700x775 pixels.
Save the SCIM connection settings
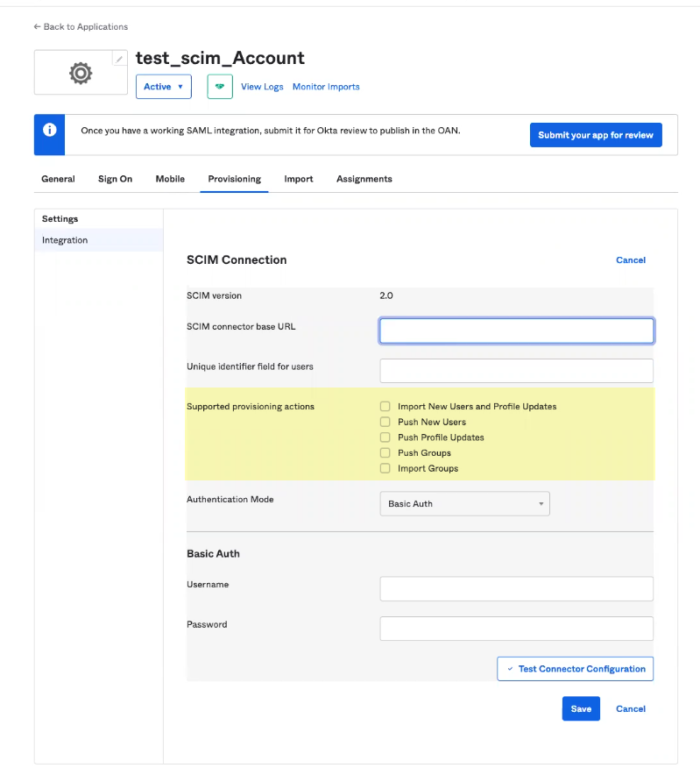click(580, 709)
